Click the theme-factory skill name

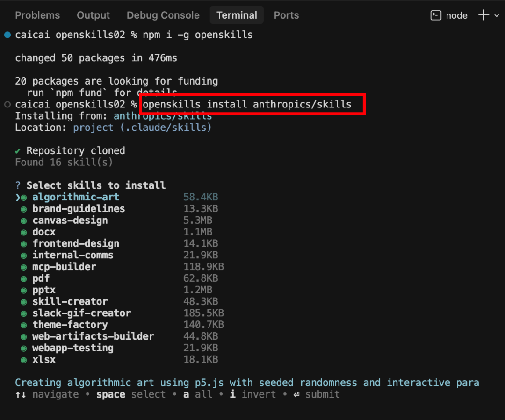tap(70, 324)
